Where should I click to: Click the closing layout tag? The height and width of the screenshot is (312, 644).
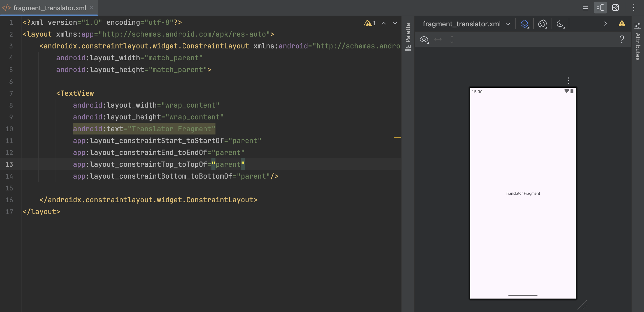point(41,212)
